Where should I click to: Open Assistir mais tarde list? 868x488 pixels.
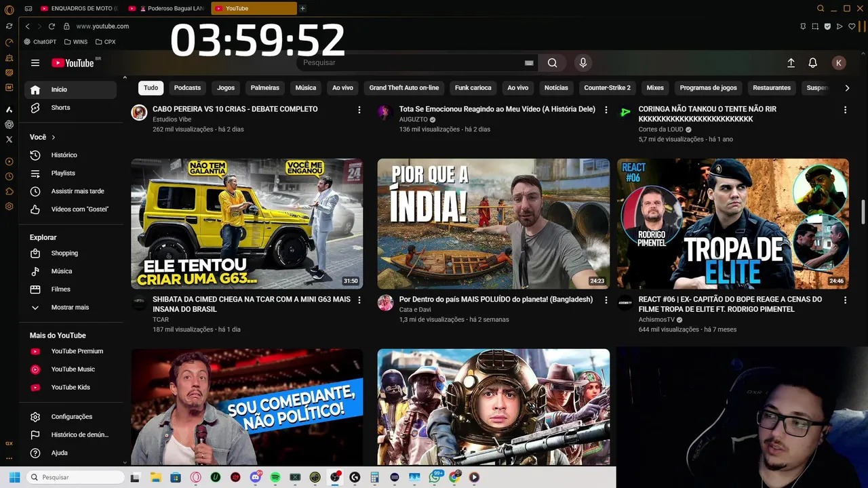point(71,191)
